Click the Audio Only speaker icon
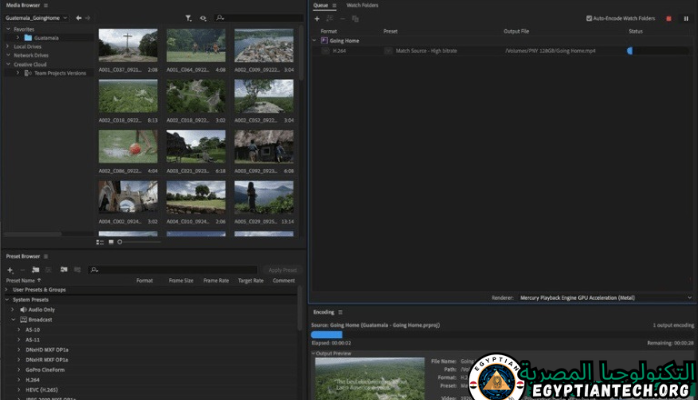The height and width of the screenshot is (400, 698). point(23,310)
